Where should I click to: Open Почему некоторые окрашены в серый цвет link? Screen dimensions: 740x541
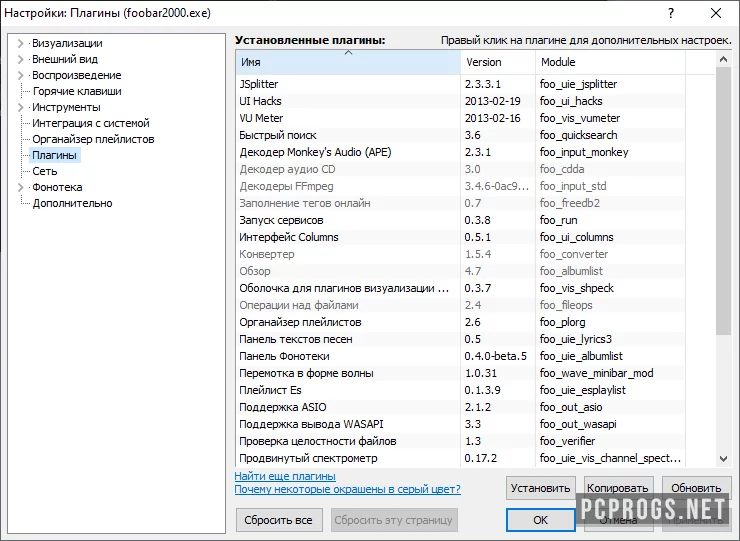point(347,489)
